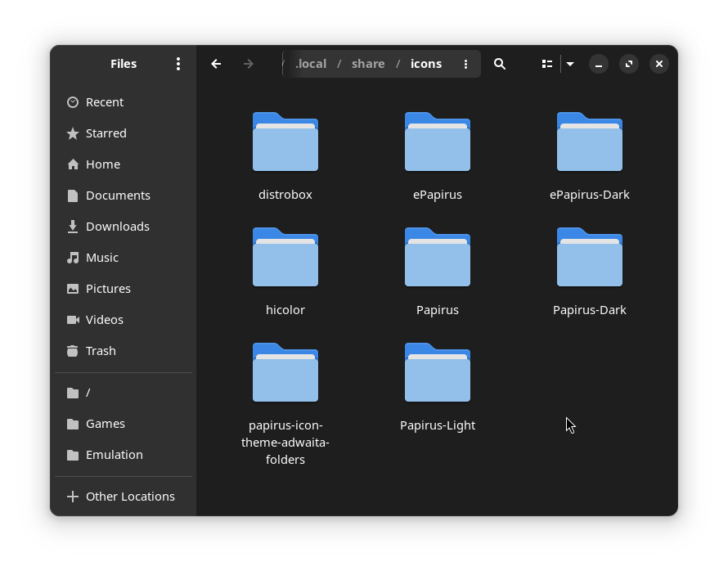
Task: Open the path bar folder options menu
Action: (465, 64)
